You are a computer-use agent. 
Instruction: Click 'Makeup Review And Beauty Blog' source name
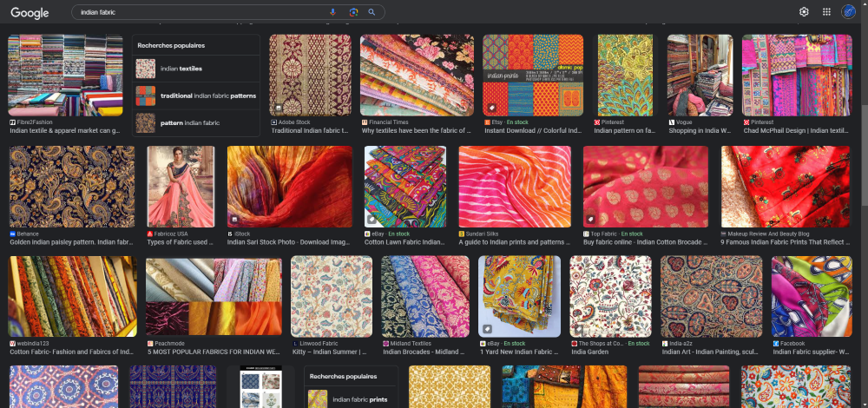pyautogui.click(x=768, y=234)
